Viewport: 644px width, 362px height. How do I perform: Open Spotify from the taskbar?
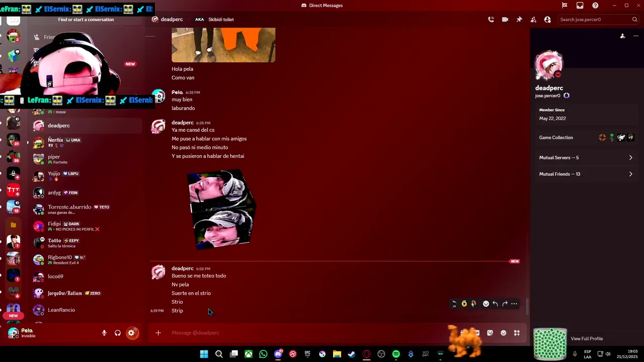[x=396, y=354]
